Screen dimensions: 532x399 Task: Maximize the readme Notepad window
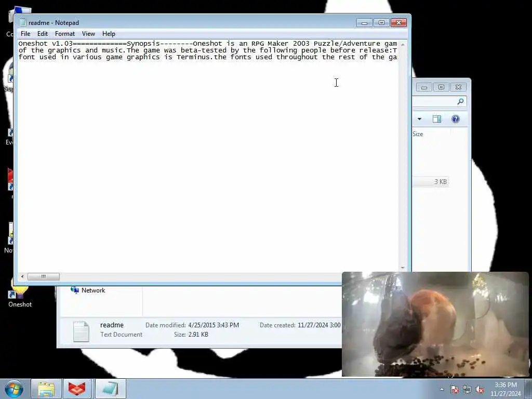tap(381, 23)
